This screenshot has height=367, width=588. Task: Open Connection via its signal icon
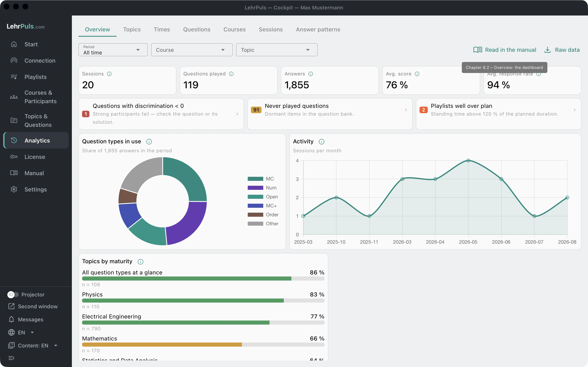(x=14, y=60)
